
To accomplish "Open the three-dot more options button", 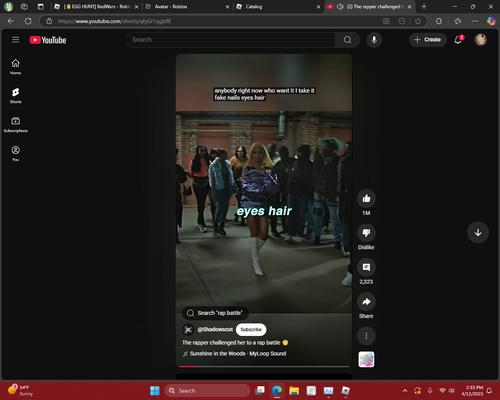I will pos(366,336).
